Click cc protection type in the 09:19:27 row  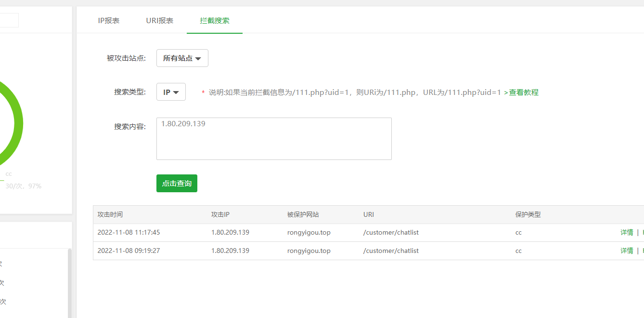click(518, 251)
